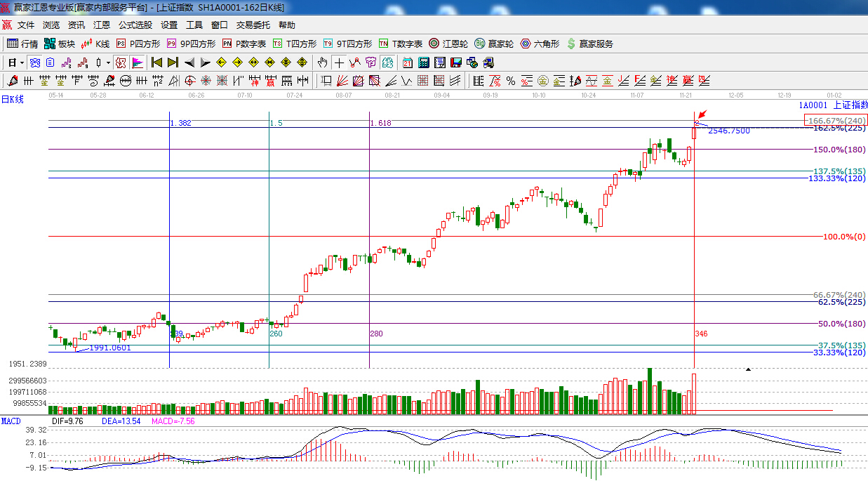
Task: Open the 公式选股 menu
Action: [x=135, y=25]
